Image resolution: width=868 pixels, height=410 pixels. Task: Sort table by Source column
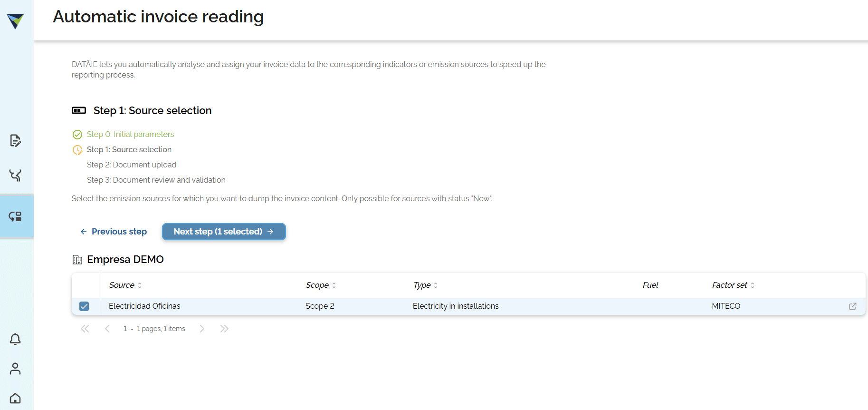125,285
